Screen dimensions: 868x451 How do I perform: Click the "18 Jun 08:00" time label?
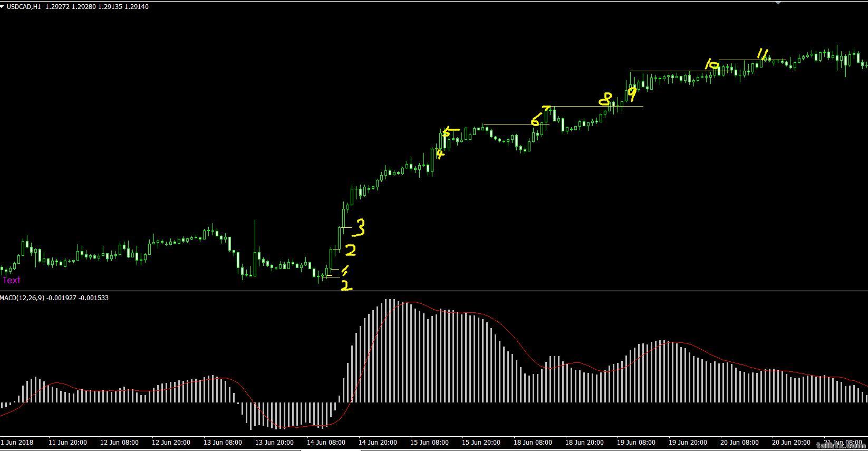click(x=533, y=442)
